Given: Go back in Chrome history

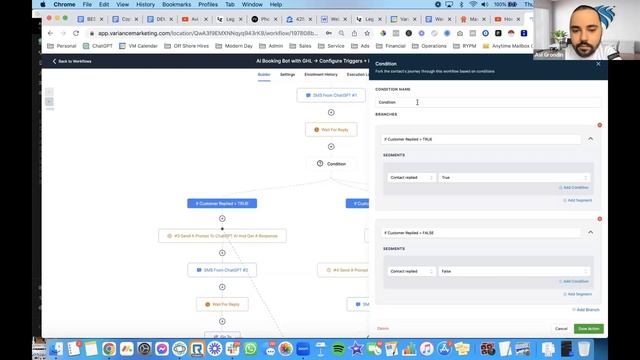Looking at the screenshot, I should (x=50, y=33).
